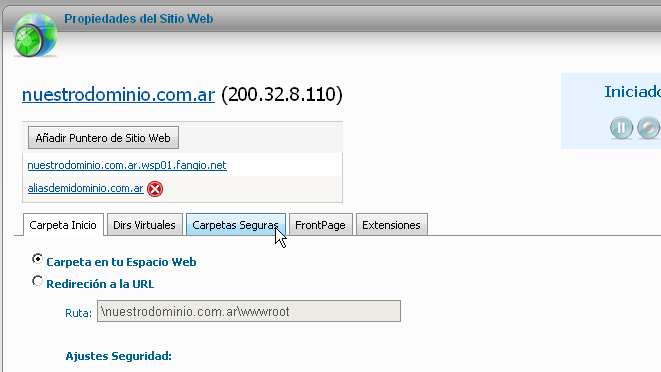The height and width of the screenshot is (372, 661).
Task: Delete the aliasdemidominio.com.ar pointer with red X
Action: (x=155, y=189)
